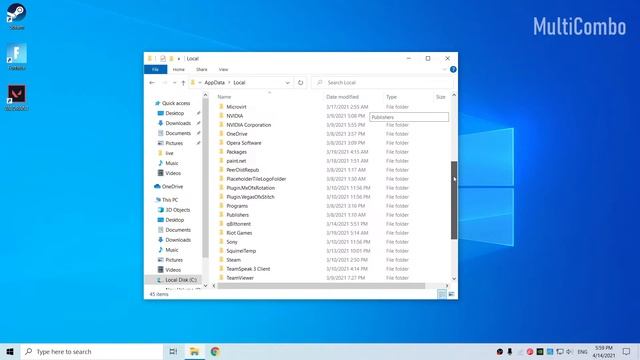Screen dimensions: 640x360
Task: Click in the Search Local box
Action: click(x=382, y=82)
